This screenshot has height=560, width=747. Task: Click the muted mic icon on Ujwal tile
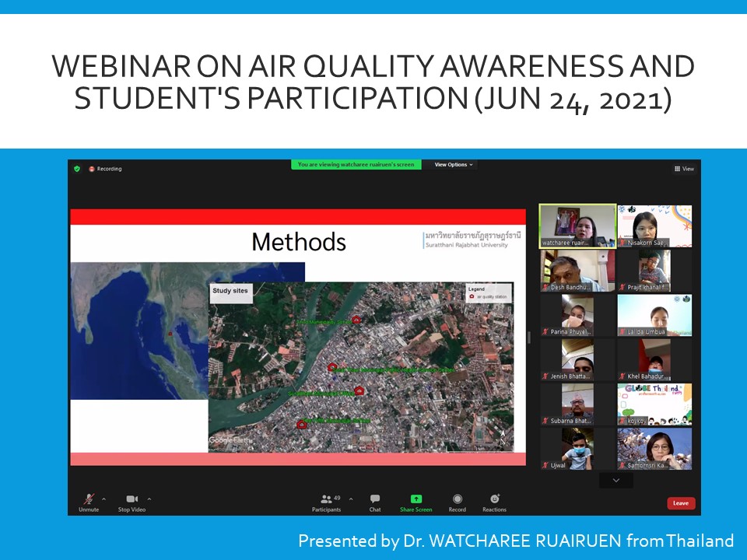coord(545,466)
